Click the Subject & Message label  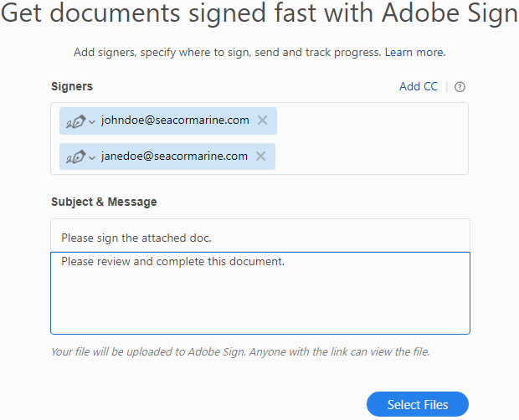click(x=104, y=202)
